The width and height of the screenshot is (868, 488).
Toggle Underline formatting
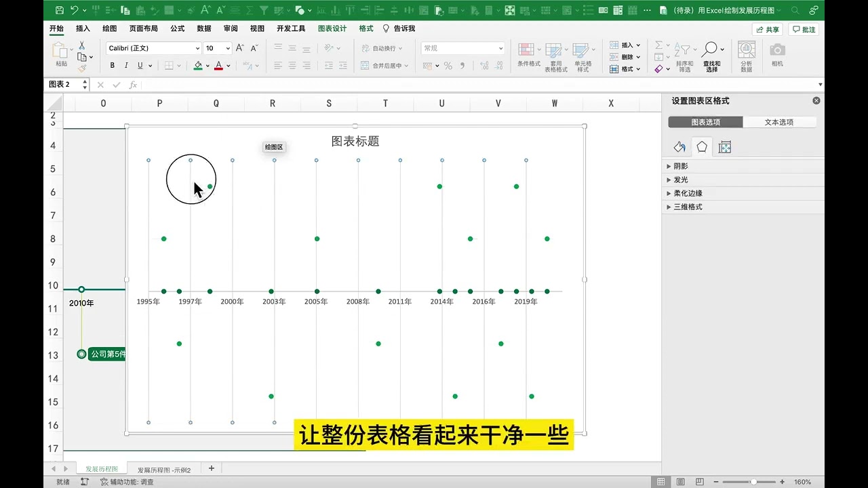[140, 66]
